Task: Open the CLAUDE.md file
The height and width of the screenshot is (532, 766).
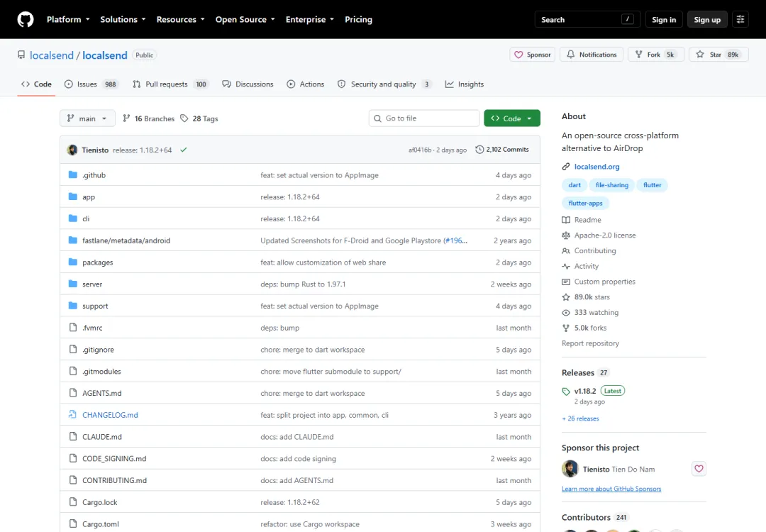Action: click(x=101, y=437)
